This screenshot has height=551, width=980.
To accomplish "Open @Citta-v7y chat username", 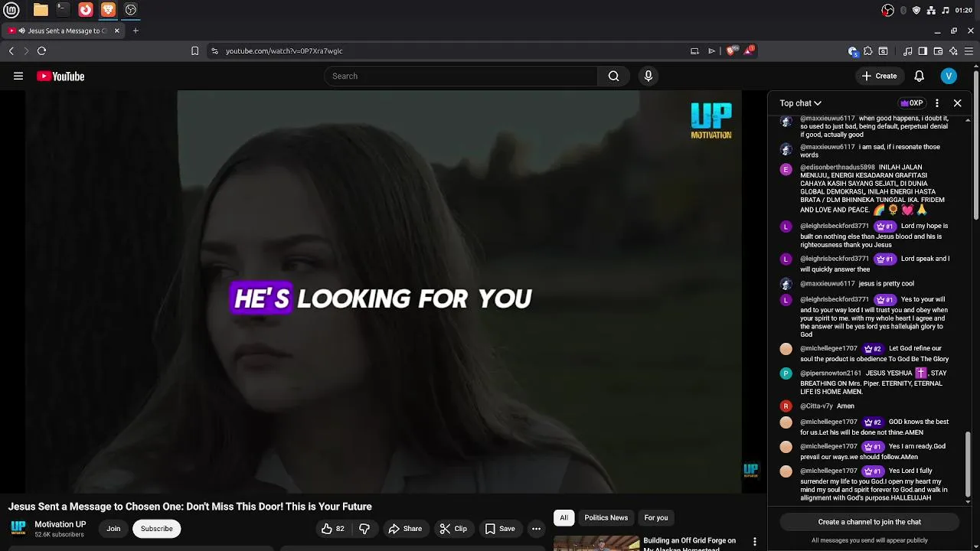I will point(816,406).
